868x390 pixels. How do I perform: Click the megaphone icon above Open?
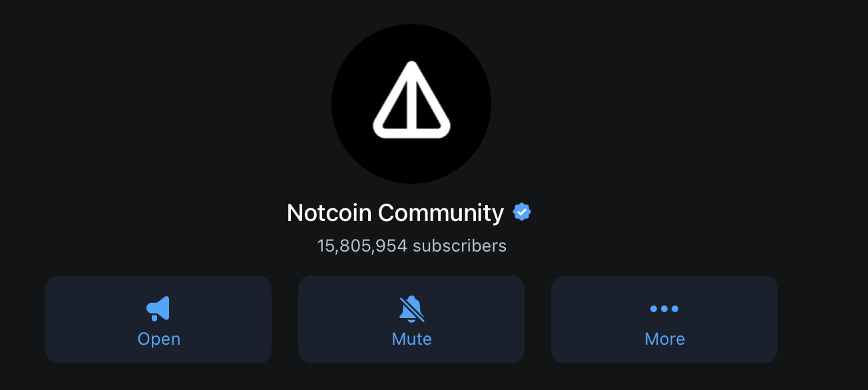[x=158, y=309]
